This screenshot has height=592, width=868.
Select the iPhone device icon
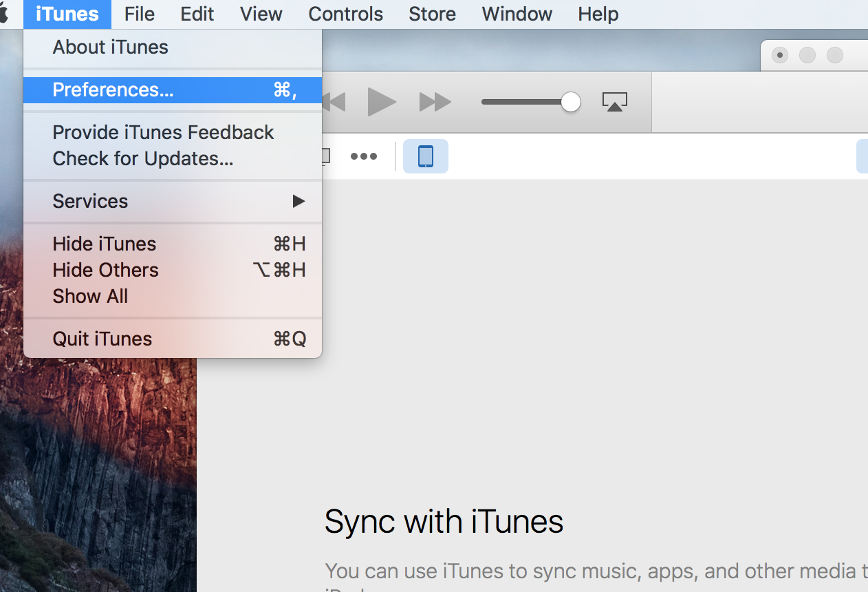pos(426,156)
